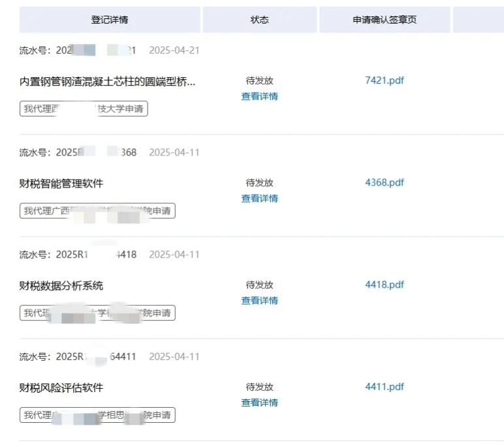The height and width of the screenshot is (447, 504).
Task: Click the agent tag under 财税数据分析系统
Action: 97,313
